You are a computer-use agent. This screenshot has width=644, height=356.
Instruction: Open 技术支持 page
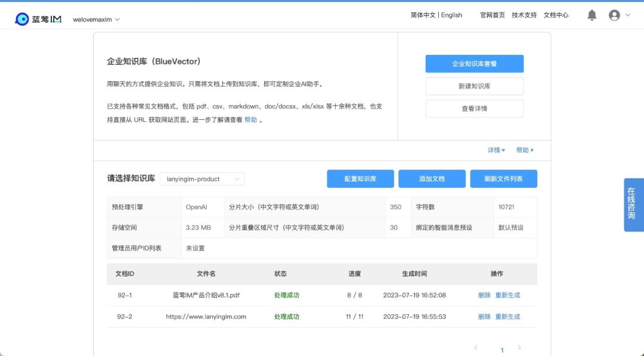pos(524,15)
